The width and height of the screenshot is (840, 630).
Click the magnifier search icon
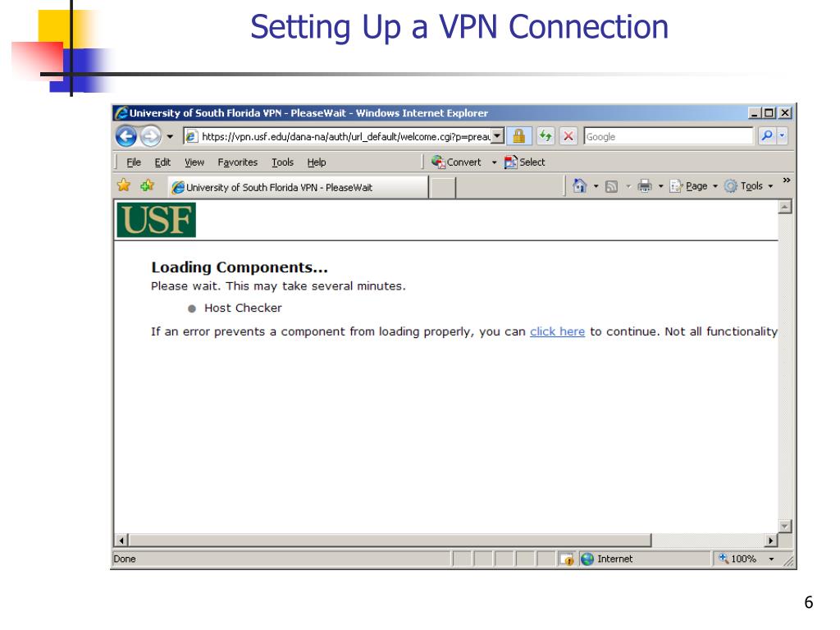[x=767, y=136]
